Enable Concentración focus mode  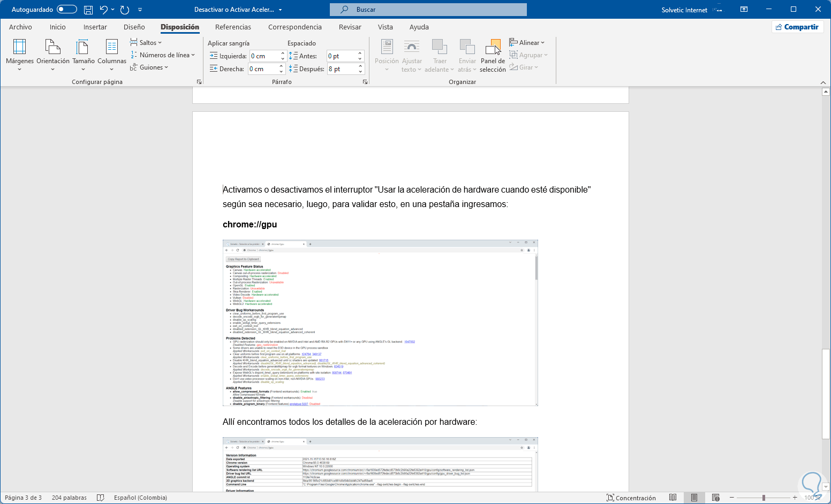pyautogui.click(x=631, y=498)
